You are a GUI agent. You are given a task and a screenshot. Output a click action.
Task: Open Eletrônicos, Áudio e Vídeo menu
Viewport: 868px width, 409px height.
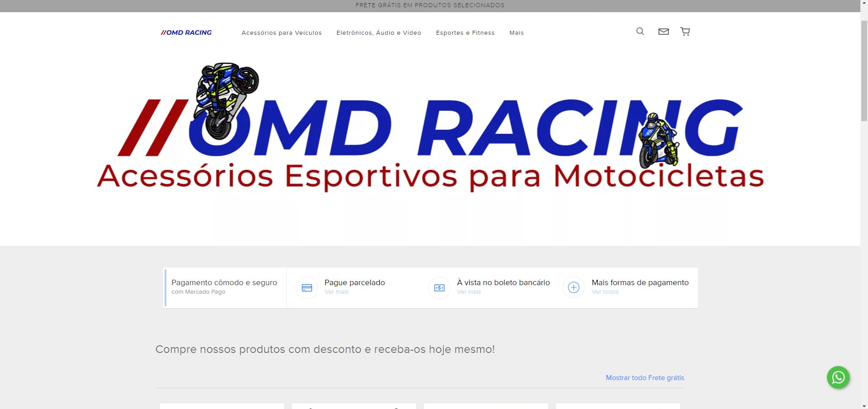(379, 33)
